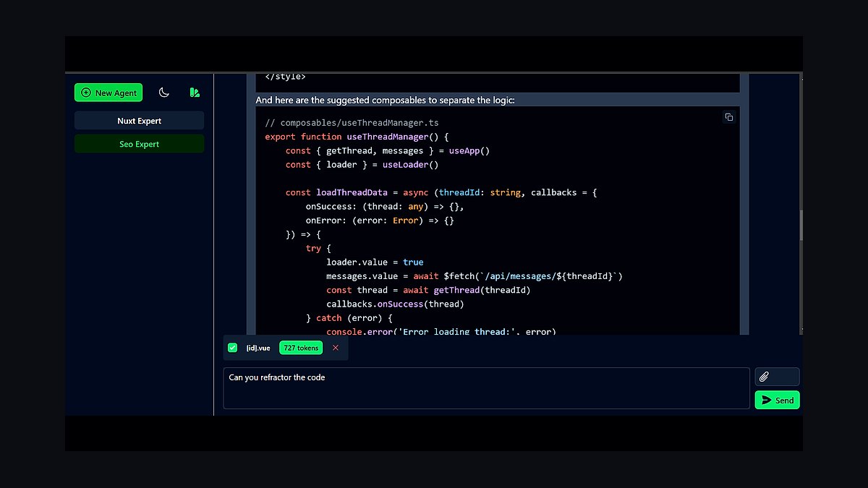868x488 pixels.
Task: Click the '$fetch' messages line
Action: (x=475, y=276)
